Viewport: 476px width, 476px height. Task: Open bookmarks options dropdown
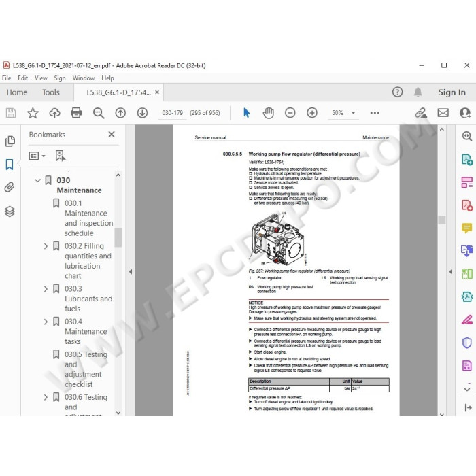point(37,156)
